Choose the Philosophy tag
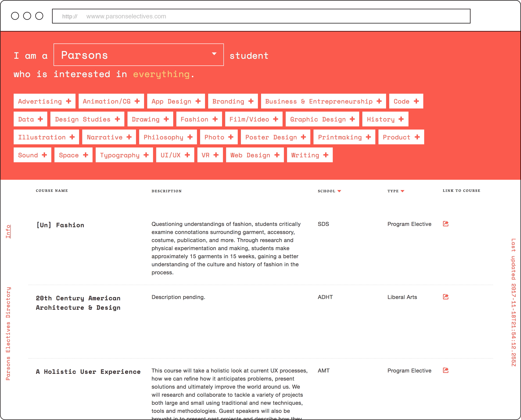521x420 pixels. coord(168,137)
